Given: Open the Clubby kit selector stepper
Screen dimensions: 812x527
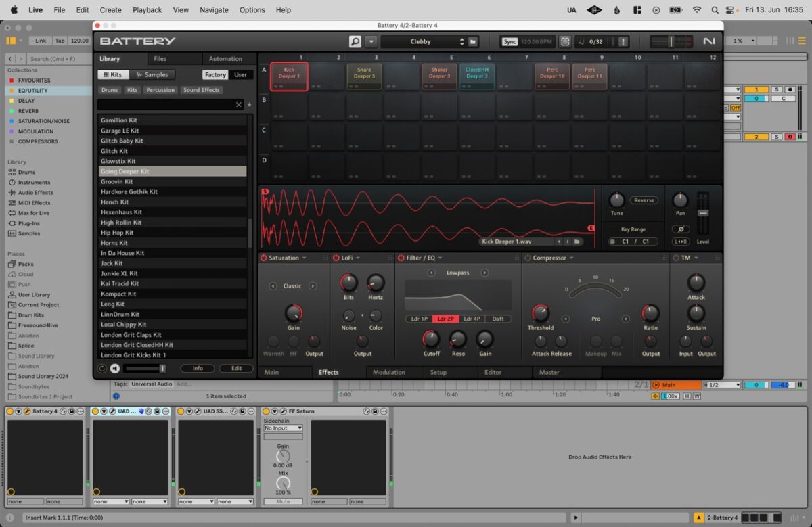Looking at the screenshot, I should [x=462, y=41].
